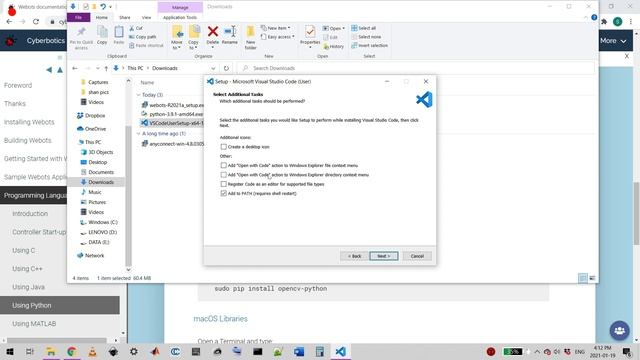Select anyconnect-win file
This screenshot has width=640, height=360.
tap(172, 144)
